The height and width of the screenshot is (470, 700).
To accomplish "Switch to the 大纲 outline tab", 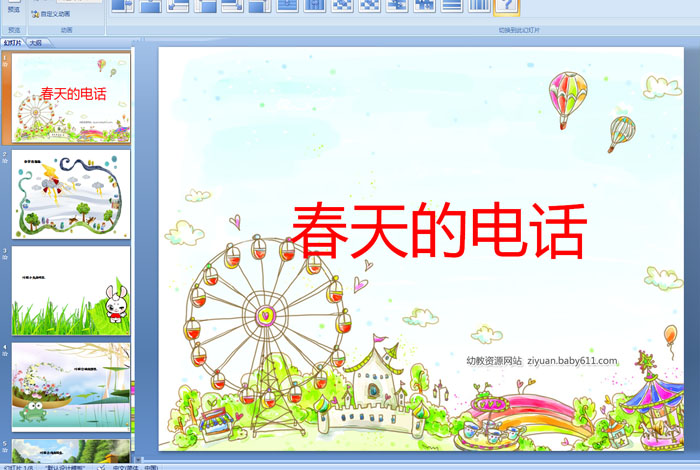I will pos(36,43).
